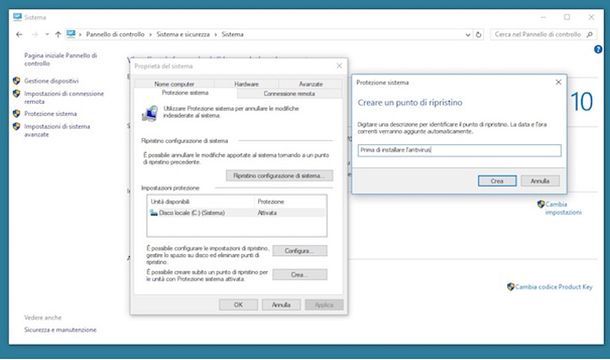The height and width of the screenshot is (360, 610).
Task: Select Protezione sistema tab
Action: tap(185, 93)
